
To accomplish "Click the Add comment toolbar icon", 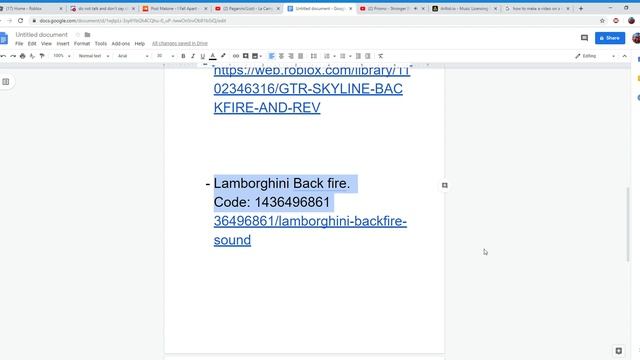I will coord(245,56).
